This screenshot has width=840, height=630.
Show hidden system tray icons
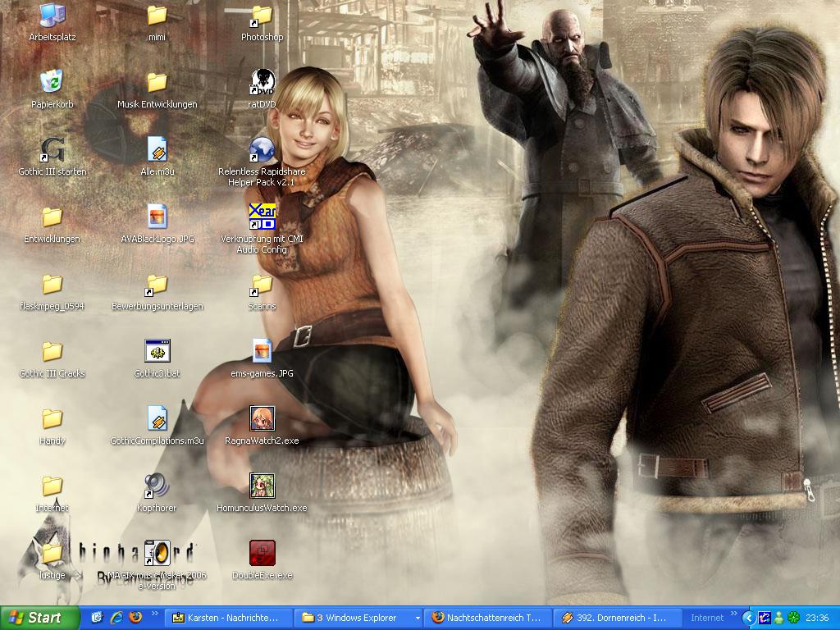pyautogui.click(x=748, y=618)
